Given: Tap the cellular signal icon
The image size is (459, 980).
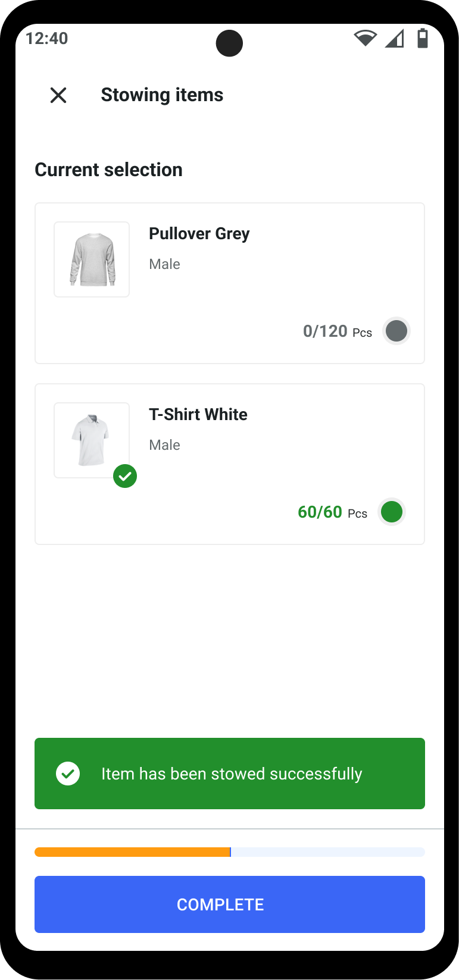Looking at the screenshot, I should [x=394, y=39].
